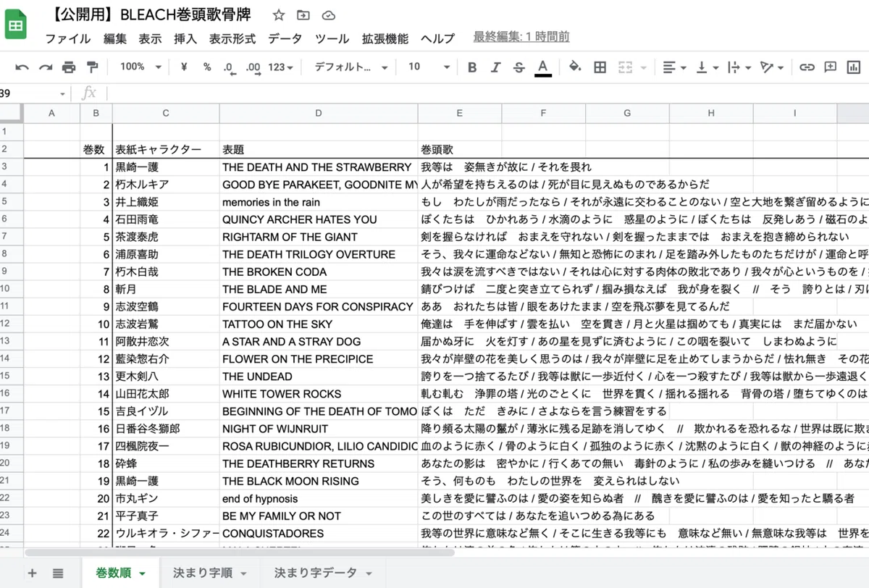Click the horizontal scrollbar
869x588 pixels.
click(239, 553)
